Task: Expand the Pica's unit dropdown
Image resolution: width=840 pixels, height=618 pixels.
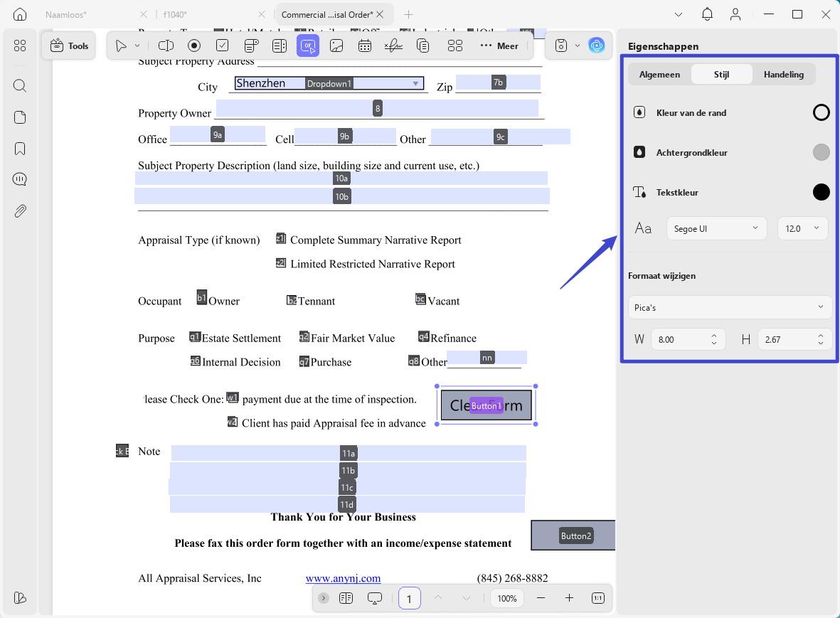Action: 730,307
